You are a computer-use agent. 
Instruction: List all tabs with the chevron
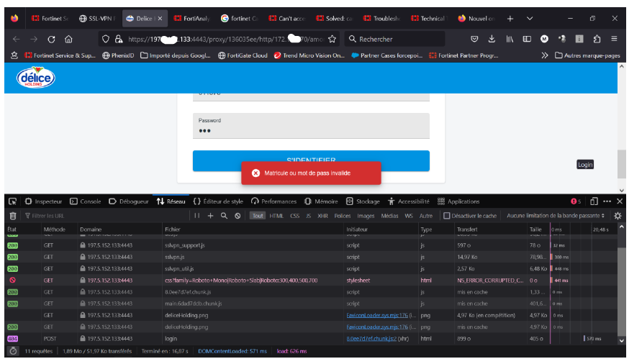pos(530,19)
